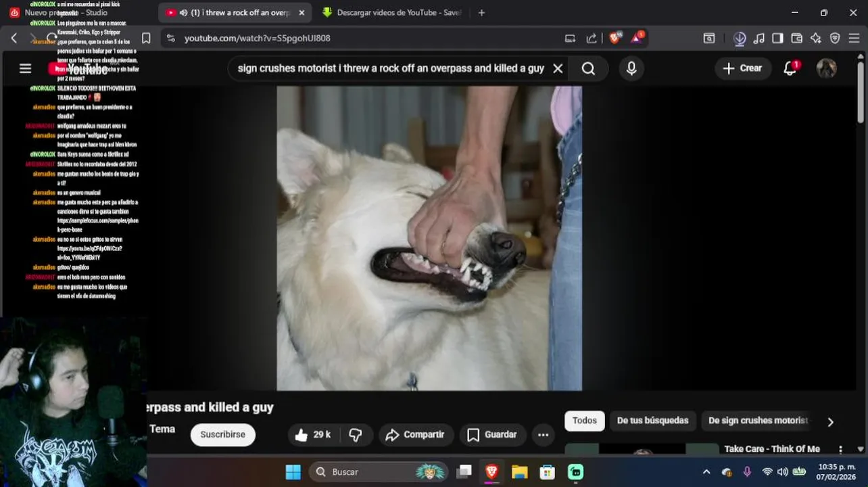This screenshot has height=487, width=868.
Task: Open the volume speaker tray icon
Action: [783, 472]
